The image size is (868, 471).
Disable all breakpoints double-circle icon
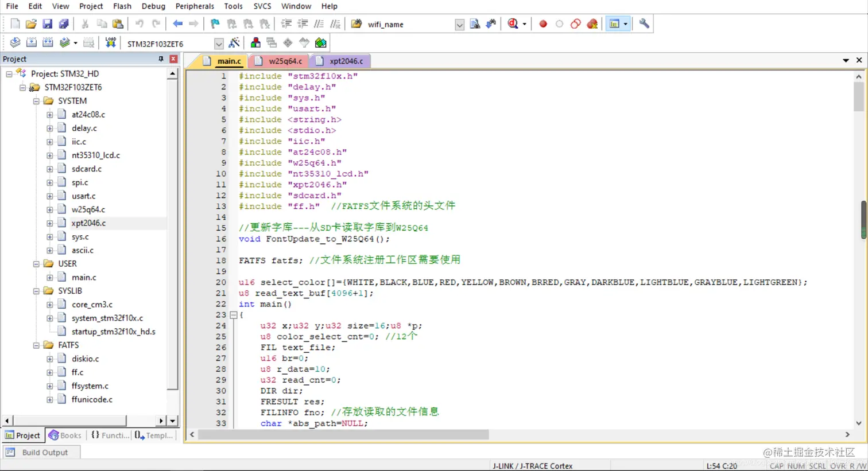(x=576, y=24)
